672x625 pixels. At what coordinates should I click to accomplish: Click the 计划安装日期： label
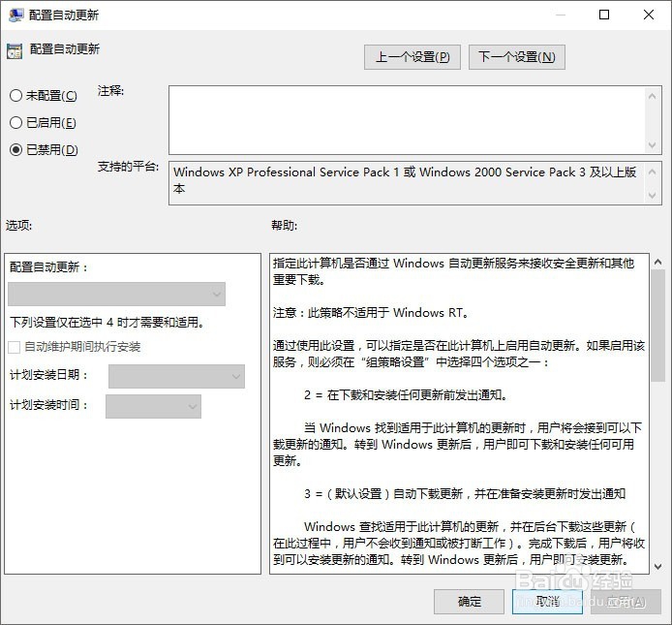pos(49,375)
